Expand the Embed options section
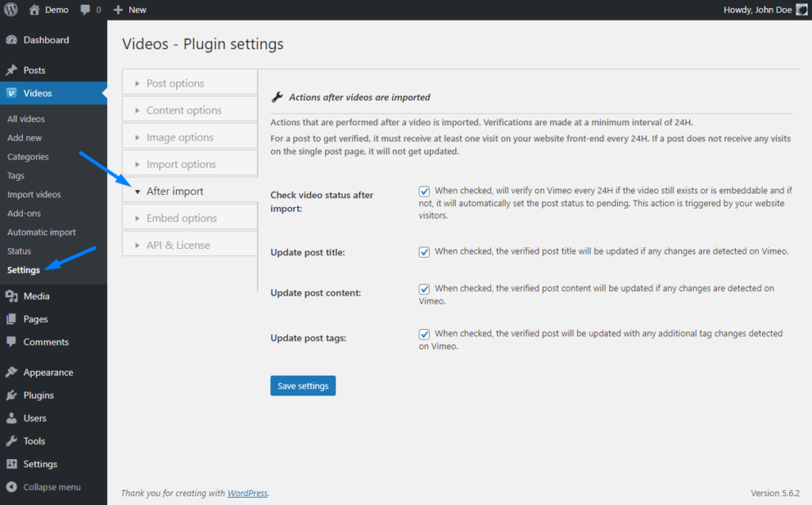 [189, 216]
